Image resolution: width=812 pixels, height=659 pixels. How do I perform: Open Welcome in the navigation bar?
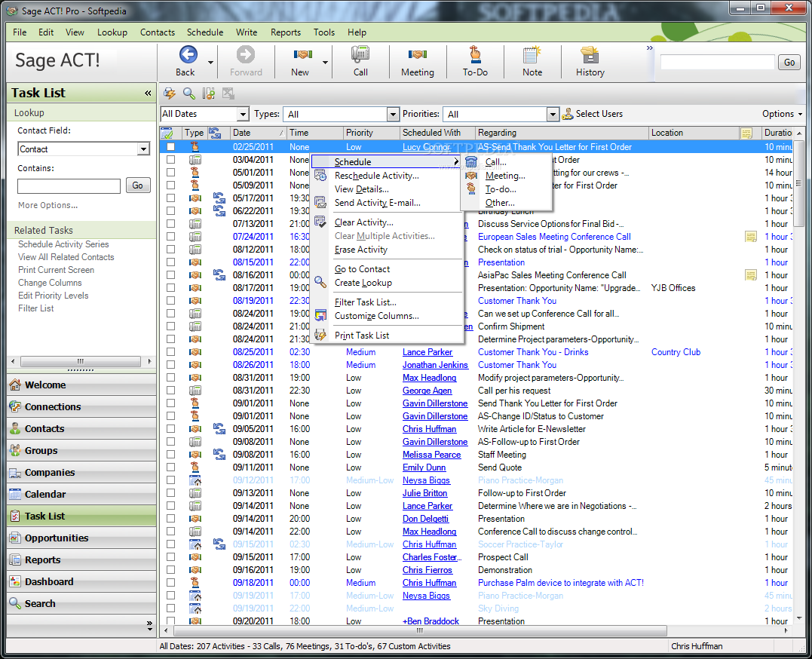click(x=81, y=385)
